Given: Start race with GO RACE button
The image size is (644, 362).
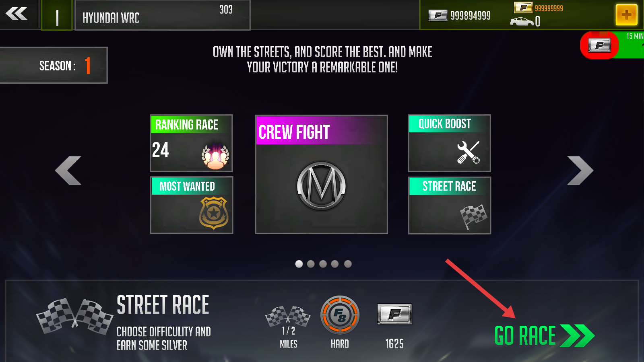Looking at the screenshot, I should click(x=544, y=336).
